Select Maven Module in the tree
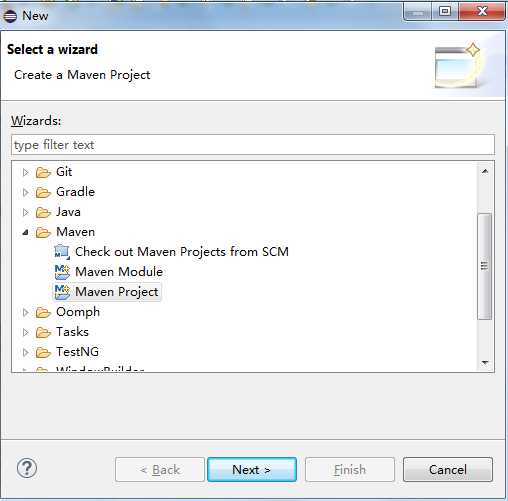This screenshot has height=501, width=508. point(119,272)
